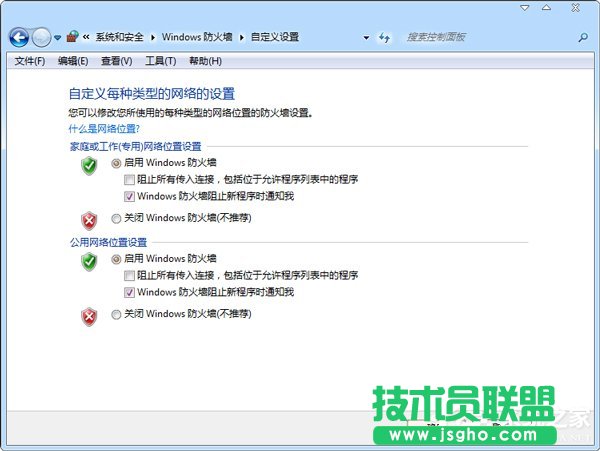Open the 工具(T) menu
This screenshot has height=451, width=600.
(x=160, y=61)
